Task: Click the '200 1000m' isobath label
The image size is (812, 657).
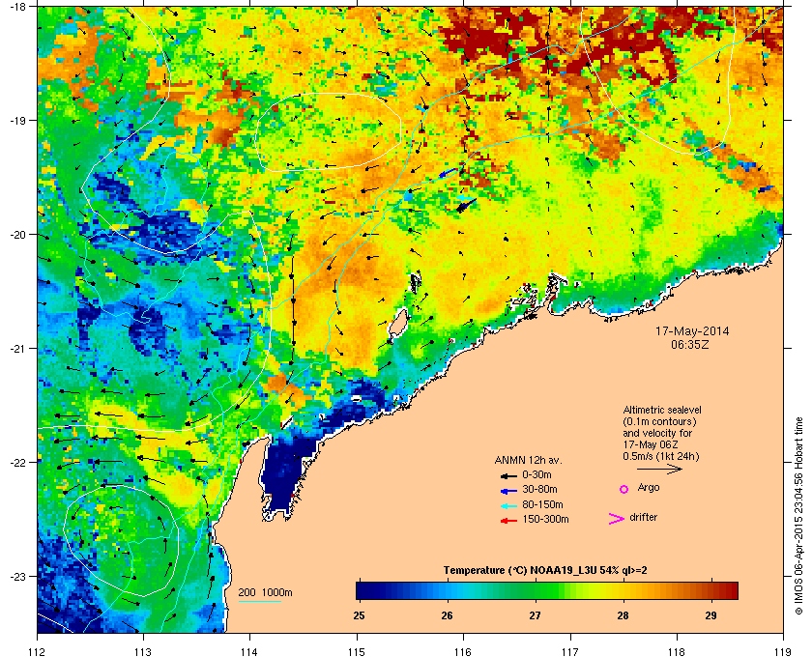Action: (x=265, y=592)
